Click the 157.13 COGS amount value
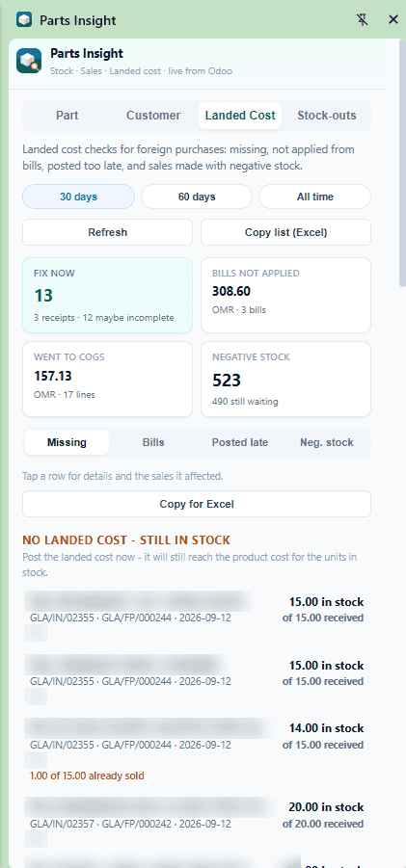The width and height of the screenshot is (406, 868). (x=53, y=376)
